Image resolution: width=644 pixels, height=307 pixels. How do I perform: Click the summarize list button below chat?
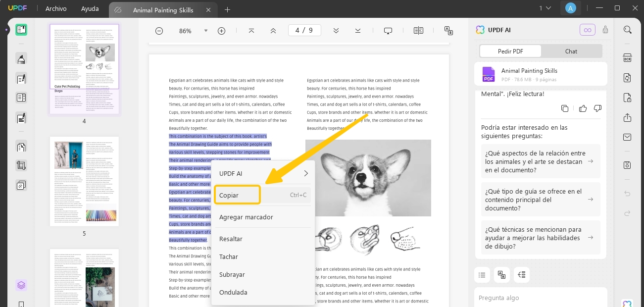[482, 275]
